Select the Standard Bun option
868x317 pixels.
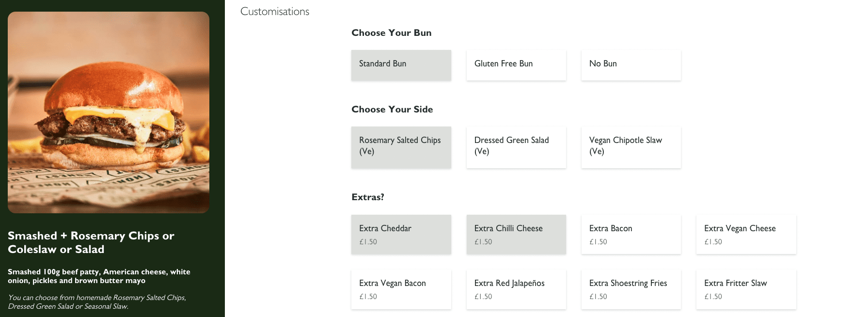[x=400, y=64]
